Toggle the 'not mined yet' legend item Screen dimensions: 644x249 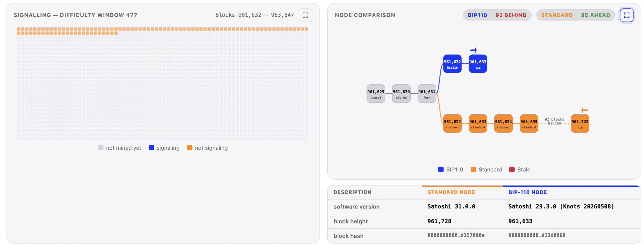[119, 148]
